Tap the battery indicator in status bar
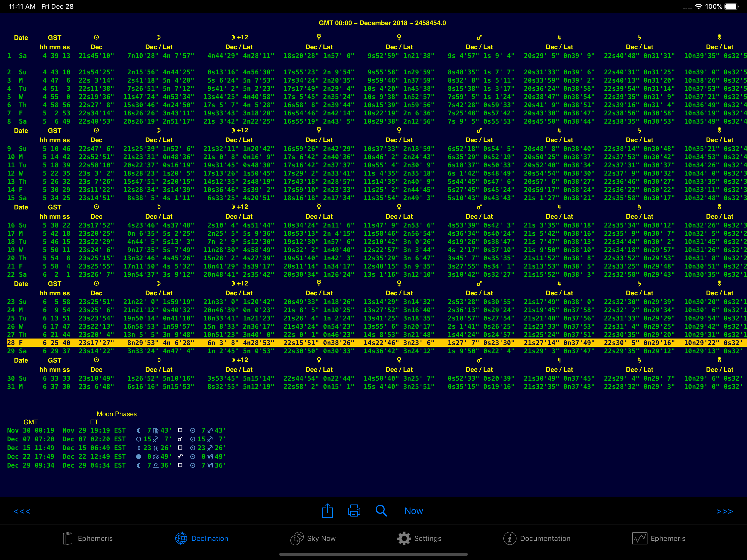This screenshot has width=747, height=560. pos(732,6)
